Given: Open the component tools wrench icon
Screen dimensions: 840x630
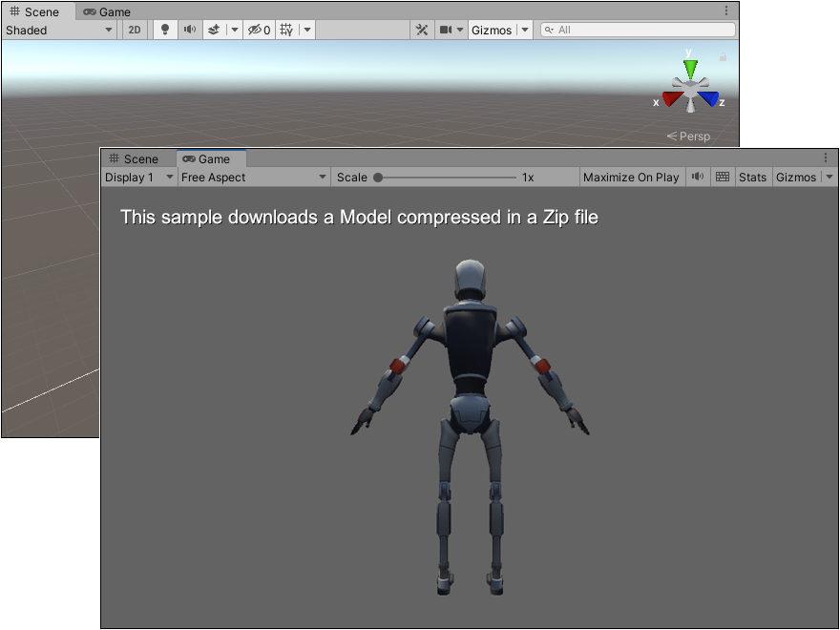Looking at the screenshot, I should (422, 30).
